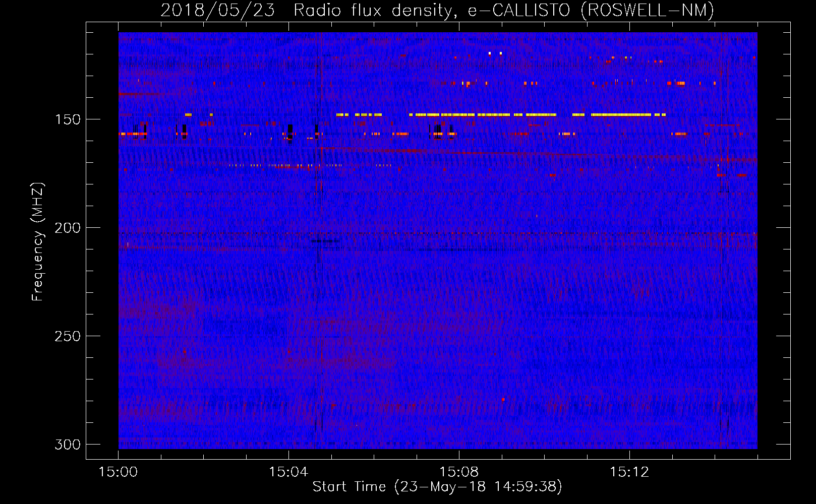This screenshot has height=504, width=816.
Task: Click the 250 frequency tick label
Action: (68, 336)
